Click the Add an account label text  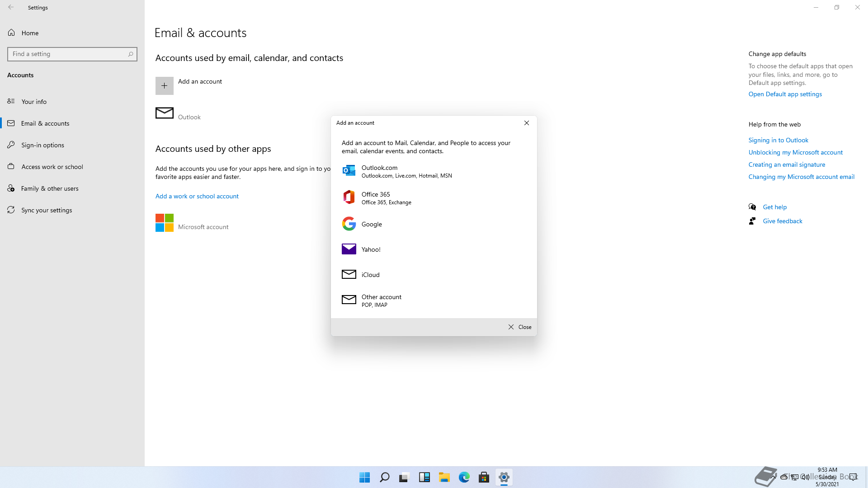coord(200,81)
